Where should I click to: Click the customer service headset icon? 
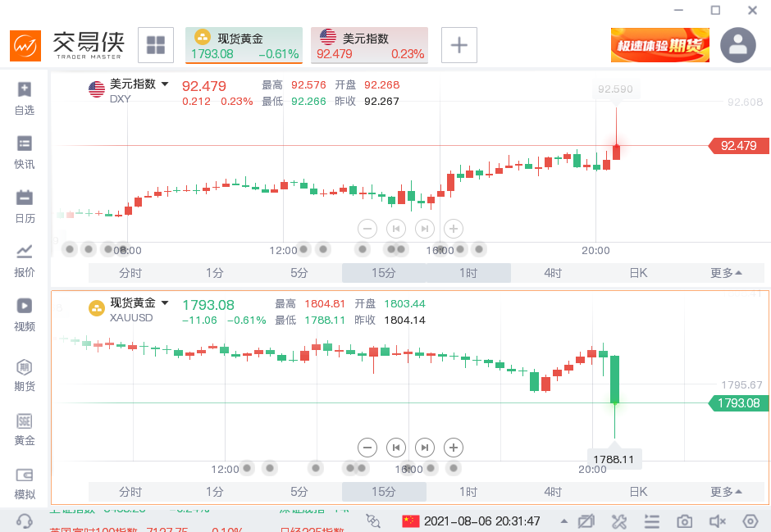(x=24, y=521)
